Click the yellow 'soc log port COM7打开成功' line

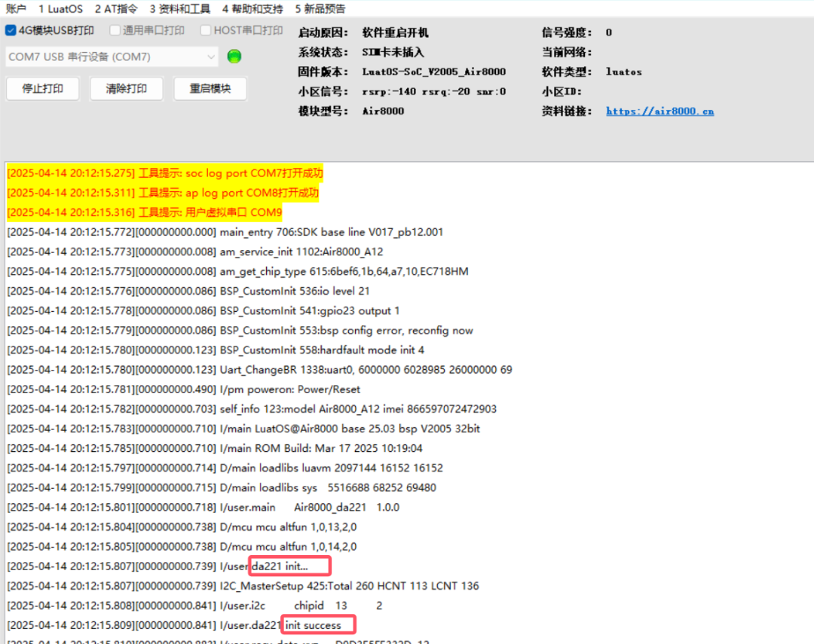tap(162, 172)
